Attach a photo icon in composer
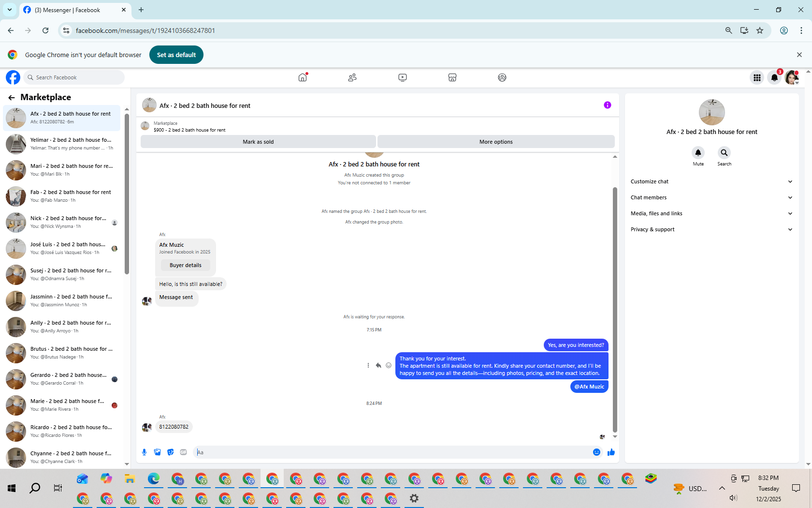 pyautogui.click(x=157, y=452)
